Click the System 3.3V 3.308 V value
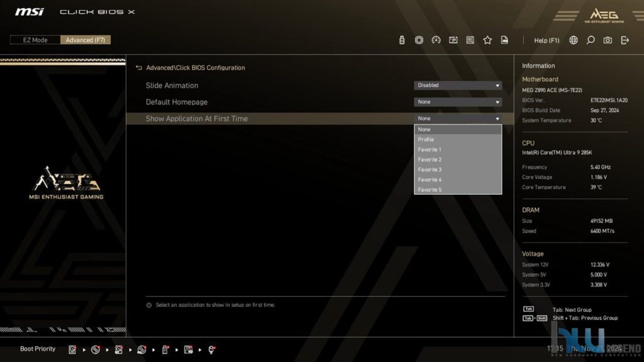The height and width of the screenshot is (362, 644). coord(599,285)
